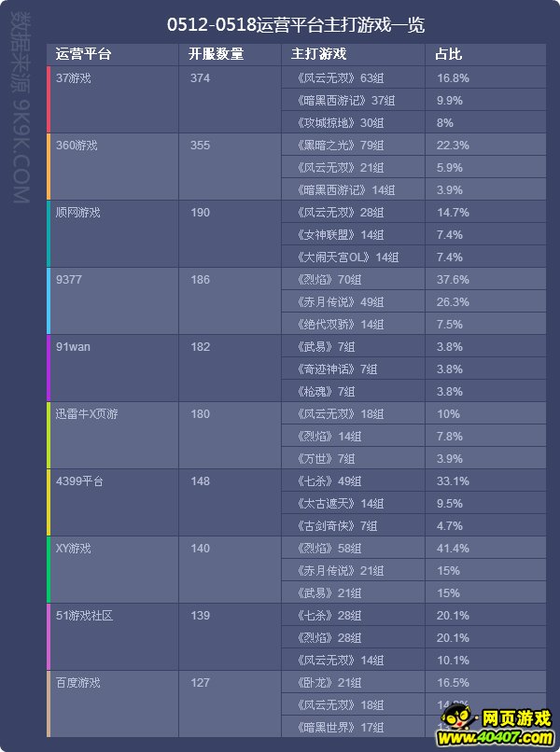Click the 《烈焰》70组 entry under 9377

[329, 279]
